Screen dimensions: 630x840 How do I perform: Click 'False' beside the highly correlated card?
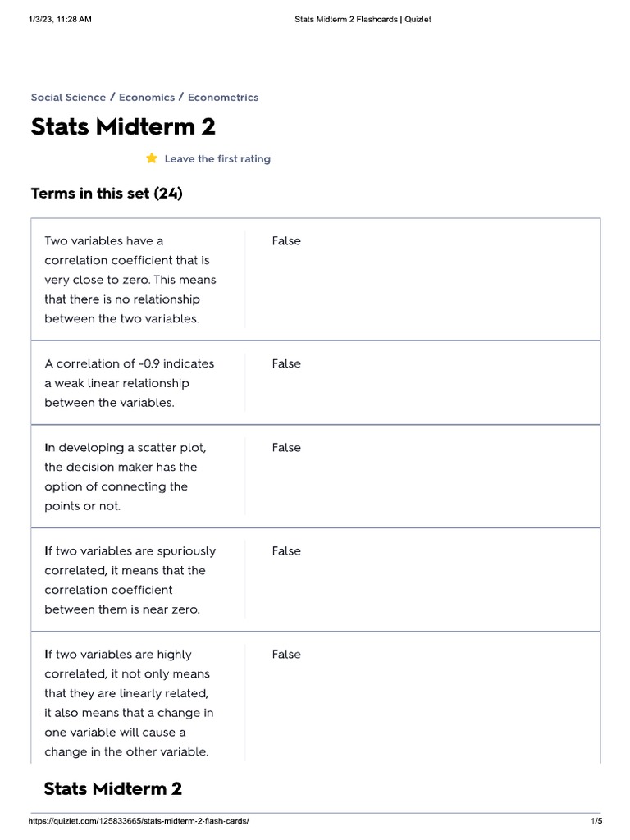coord(286,655)
